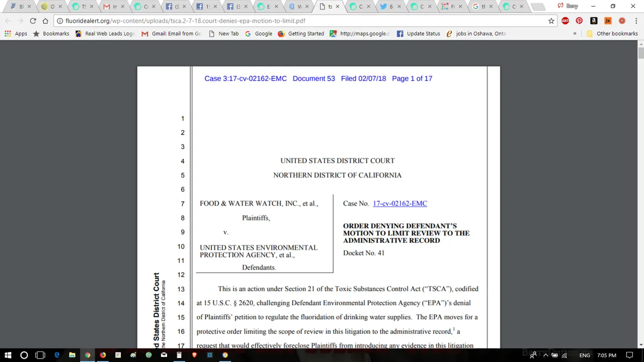Open the Amazon extension icon
Screen dimensions: 644x362
pyautogui.click(x=594, y=21)
